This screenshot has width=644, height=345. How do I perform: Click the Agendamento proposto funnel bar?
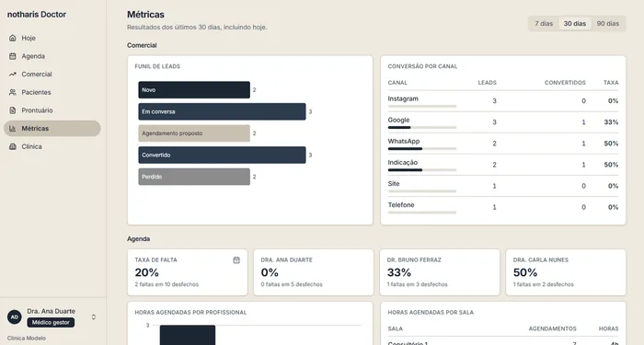(x=194, y=133)
